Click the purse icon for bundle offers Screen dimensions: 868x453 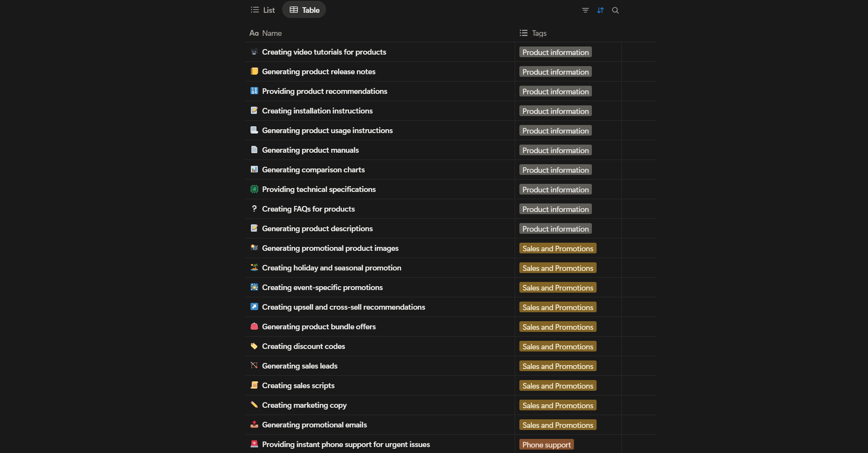[x=254, y=326]
